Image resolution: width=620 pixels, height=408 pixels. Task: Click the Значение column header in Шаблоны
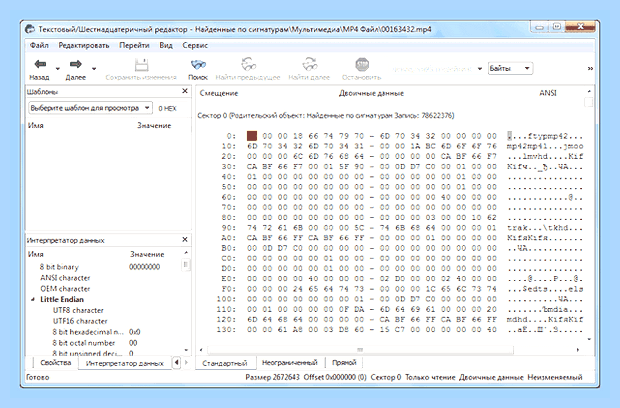click(154, 126)
